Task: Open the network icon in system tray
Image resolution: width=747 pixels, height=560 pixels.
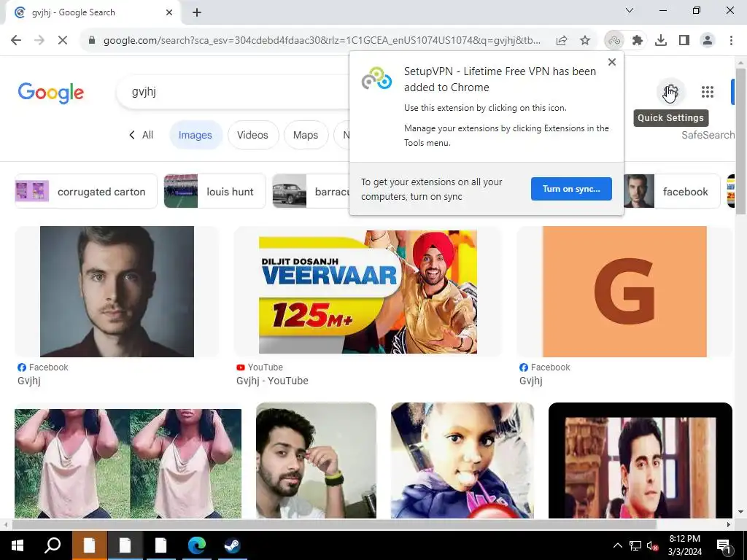Action: pos(635,545)
